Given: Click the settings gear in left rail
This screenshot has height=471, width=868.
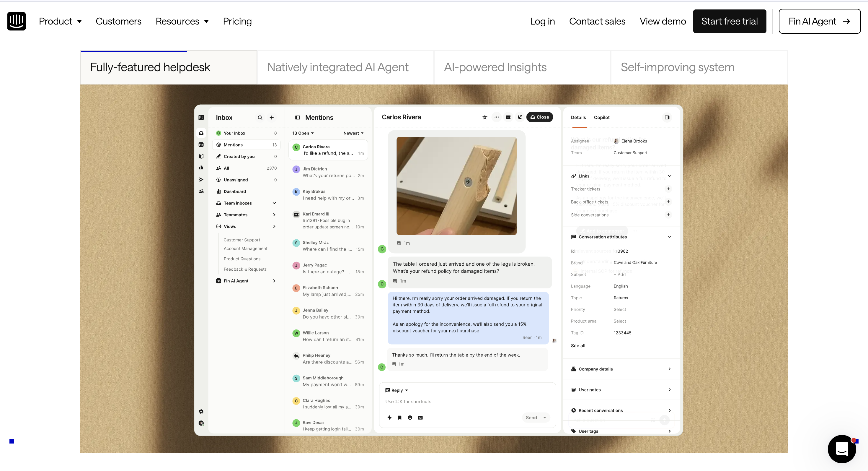Looking at the screenshot, I should tap(201, 411).
